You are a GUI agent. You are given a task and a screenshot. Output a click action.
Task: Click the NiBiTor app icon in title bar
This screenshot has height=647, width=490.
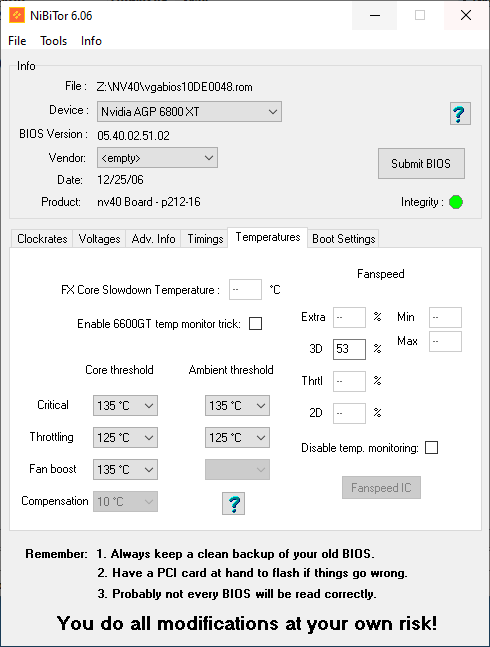(x=17, y=16)
